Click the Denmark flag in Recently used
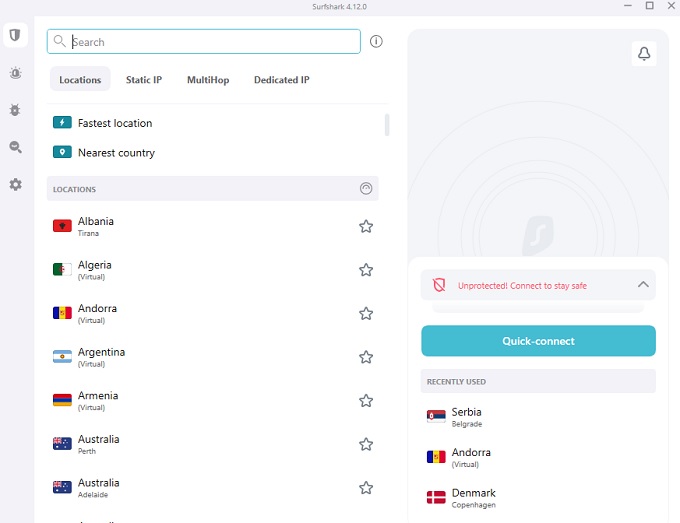This screenshot has height=523, width=680. tap(436, 497)
